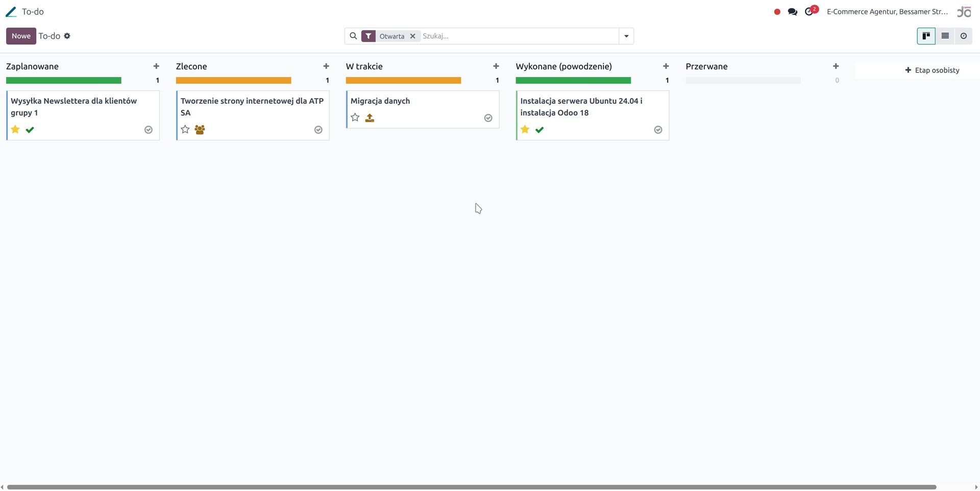Open the To-do app pencil icon
This screenshot has width=980, height=491.
pos(11,12)
